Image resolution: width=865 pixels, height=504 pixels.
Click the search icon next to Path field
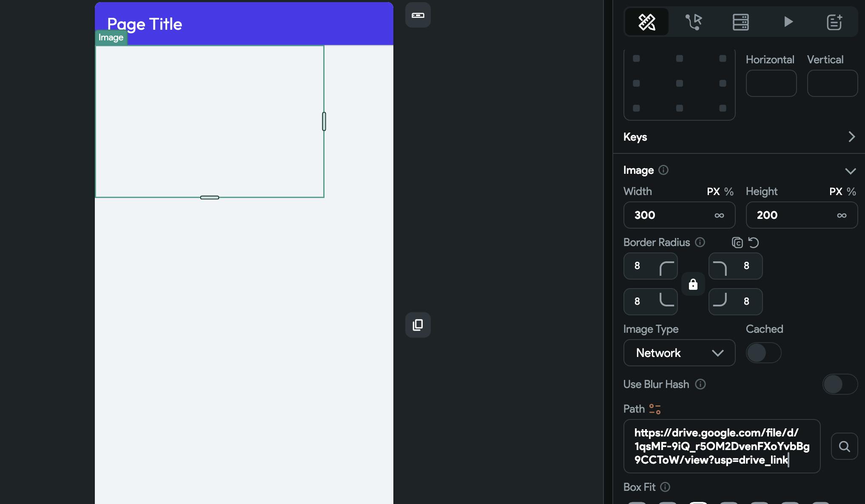[x=845, y=446]
